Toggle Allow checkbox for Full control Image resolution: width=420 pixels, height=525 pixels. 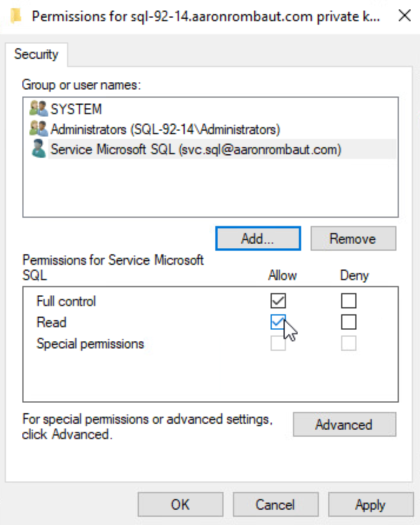(x=278, y=301)
